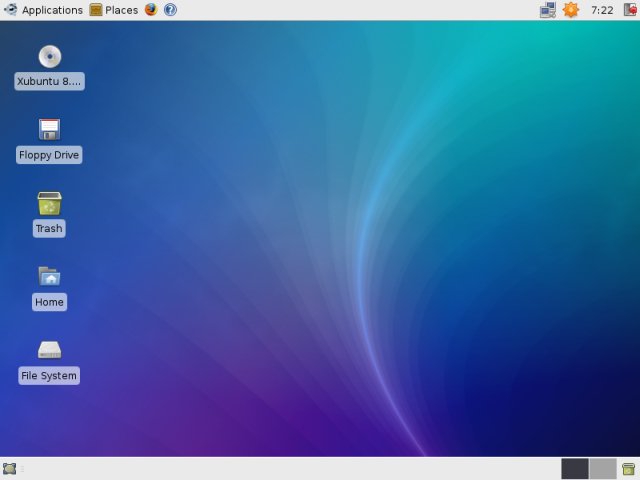Select the File System drive icon
640x480 pixels.
tap(49, 350)
